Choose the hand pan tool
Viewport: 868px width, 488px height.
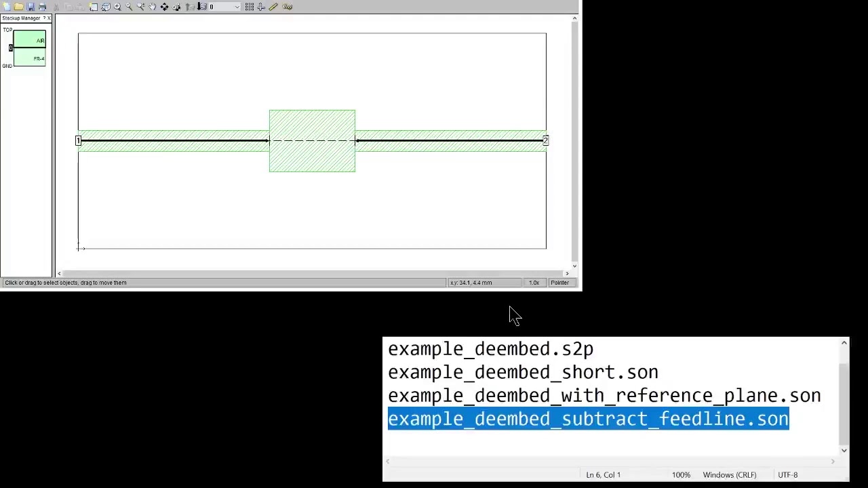[153, 7]
